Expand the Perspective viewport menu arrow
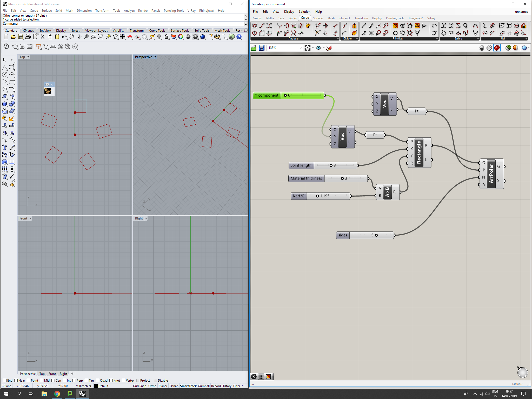532x399 pixels. pos(155,57)
